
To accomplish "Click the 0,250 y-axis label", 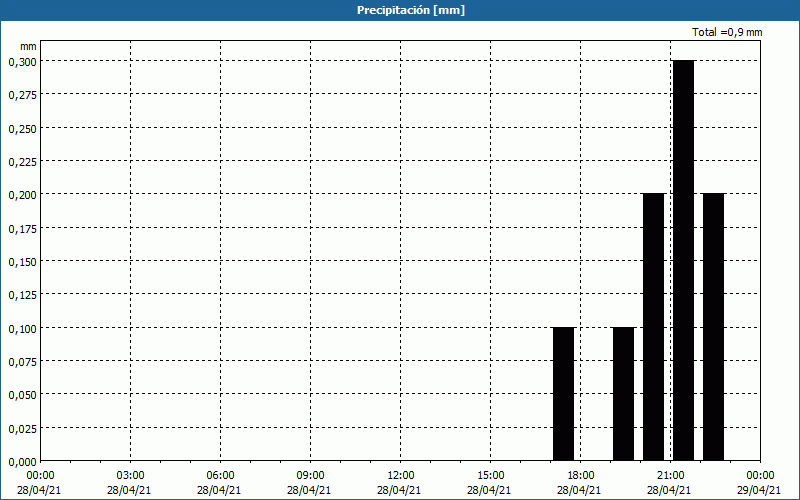I will point(22,129).
